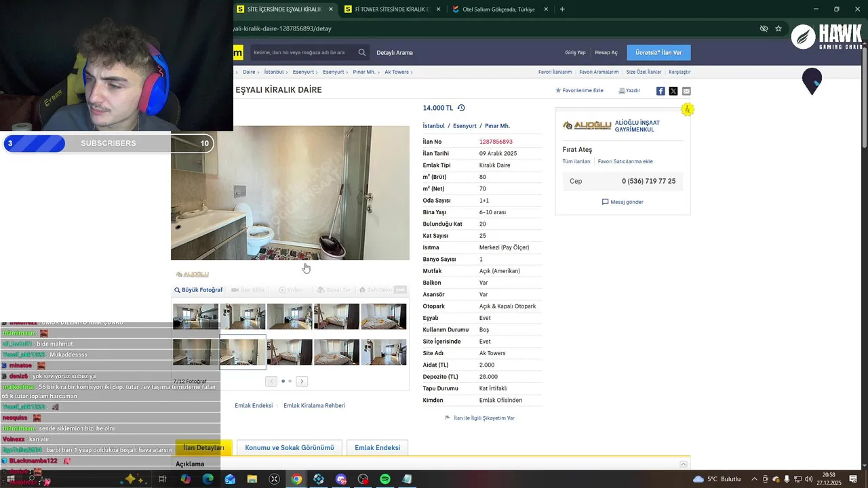The width and height of the screenshot is (868, 488).
Task: Open File Explorer from the taskbar
Action: pyautogui.click(x=252, y=479)
